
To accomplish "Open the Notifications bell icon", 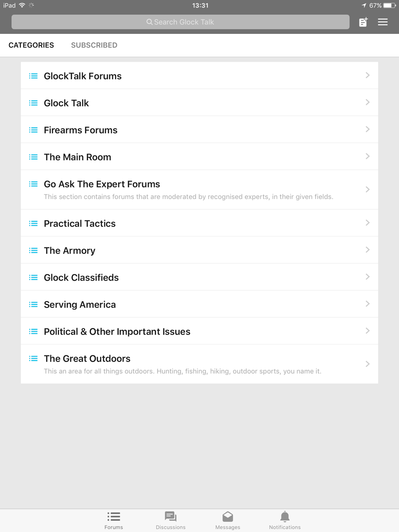I will (285, 516).
